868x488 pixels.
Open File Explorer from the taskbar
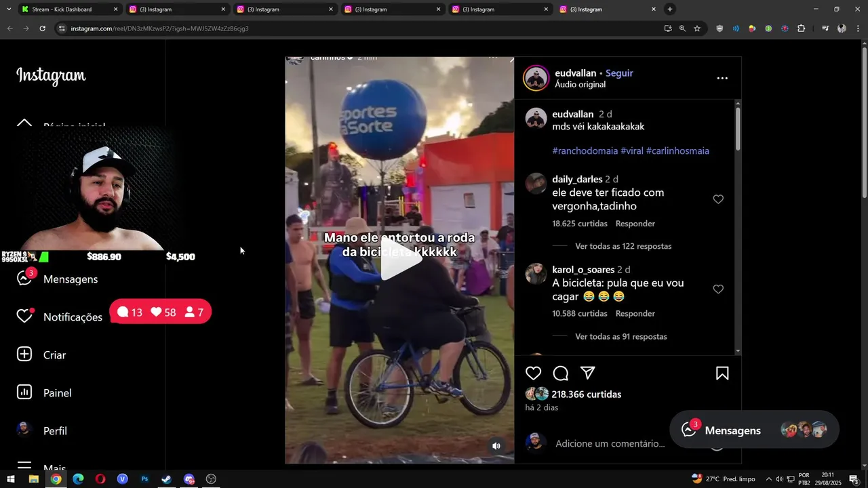coord(33,479)
